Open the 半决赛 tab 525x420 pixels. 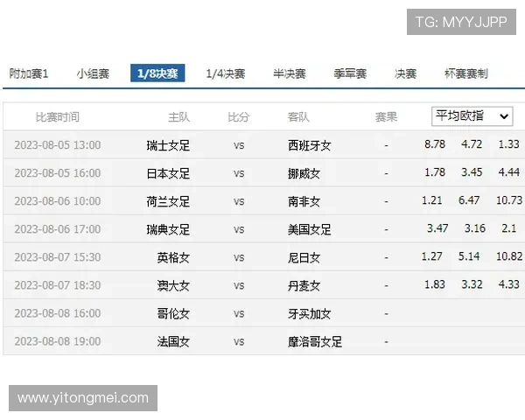(x=290, y=73)
